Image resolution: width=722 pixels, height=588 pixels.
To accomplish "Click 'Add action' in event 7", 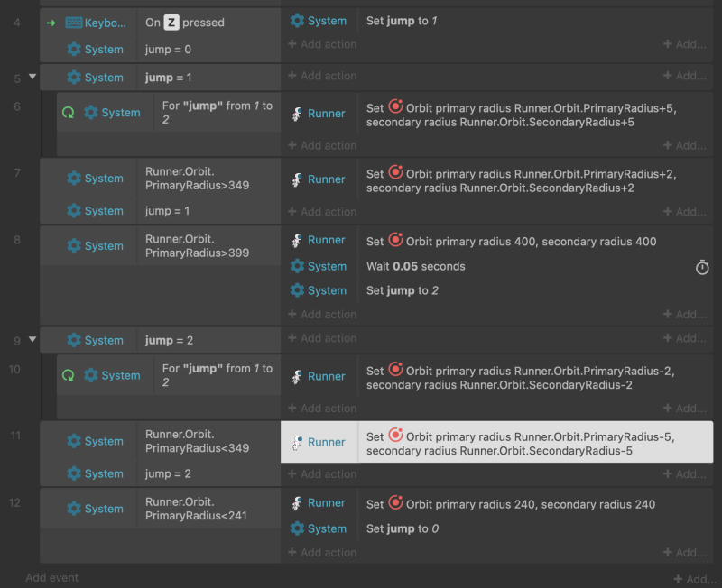I will [322, 212].
